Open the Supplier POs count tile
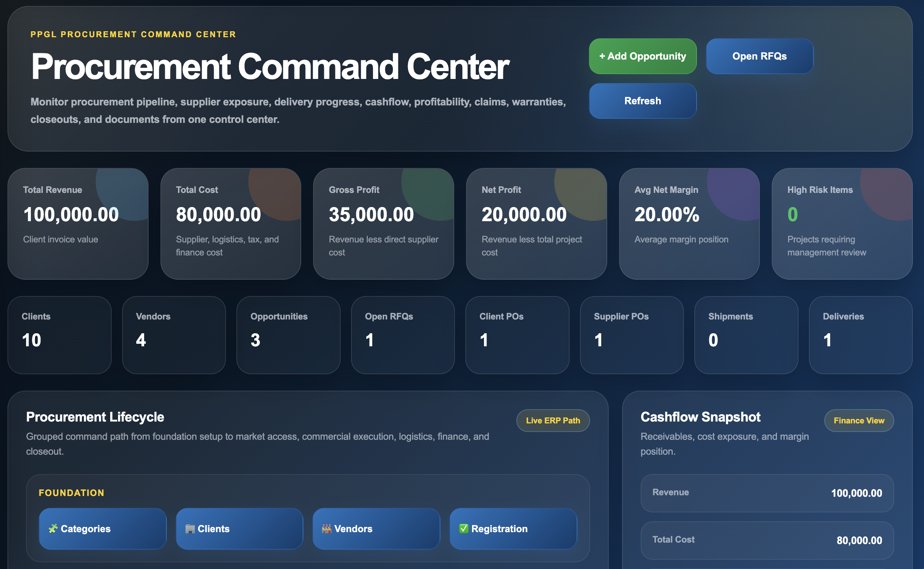 632,335
